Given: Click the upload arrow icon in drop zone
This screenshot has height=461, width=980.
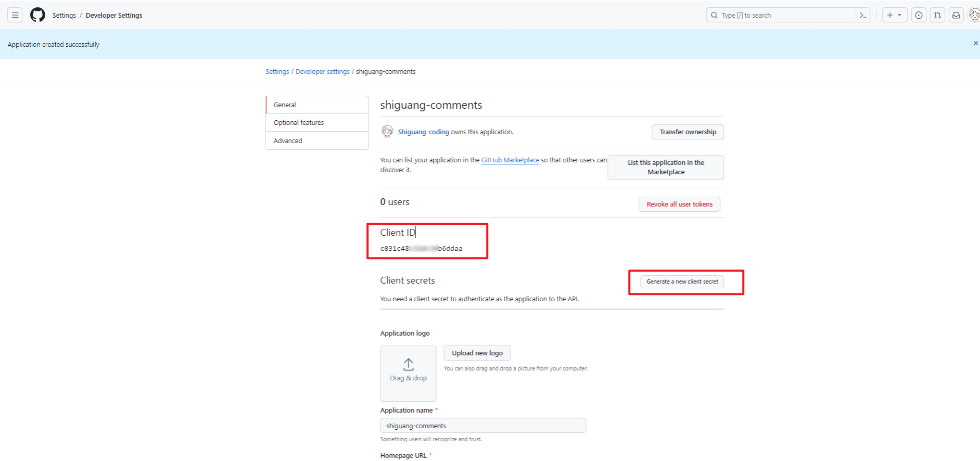Looking at the screenshot, I should tap(408, 364).
